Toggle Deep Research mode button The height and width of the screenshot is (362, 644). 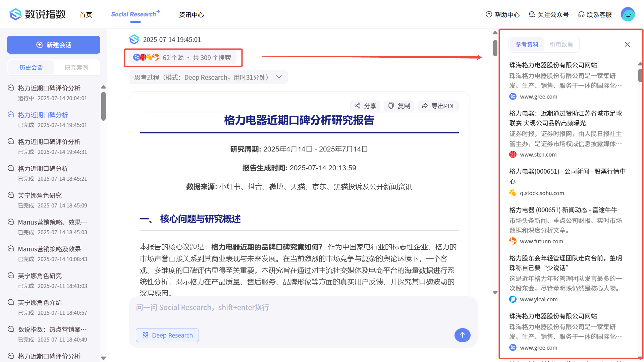167,335
